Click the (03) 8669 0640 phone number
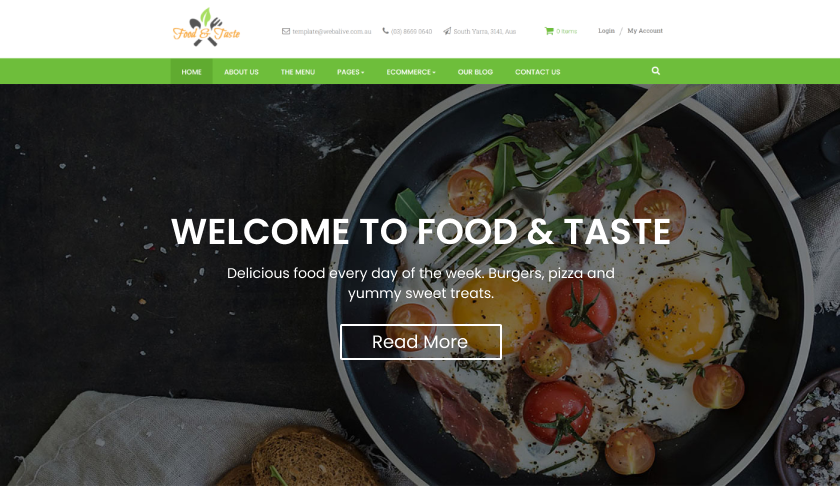The width and height of the screenshot is (840, 486). pyautogui.click(x=411, y=32)
